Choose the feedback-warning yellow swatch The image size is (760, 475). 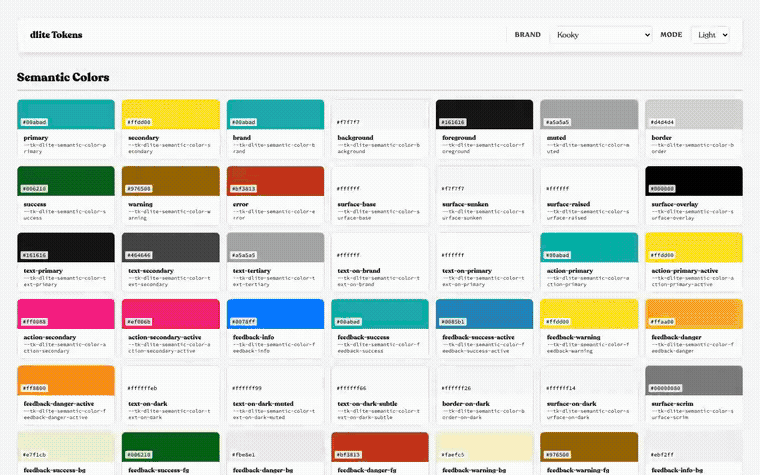(589, 314)
